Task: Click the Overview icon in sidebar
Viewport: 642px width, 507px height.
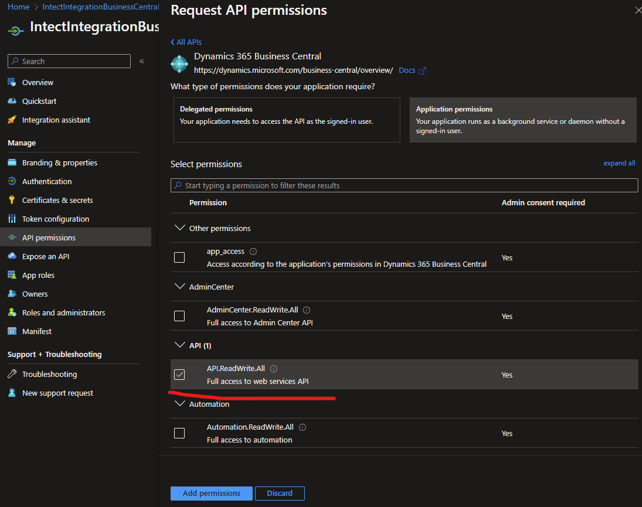Action: [12, 82]
